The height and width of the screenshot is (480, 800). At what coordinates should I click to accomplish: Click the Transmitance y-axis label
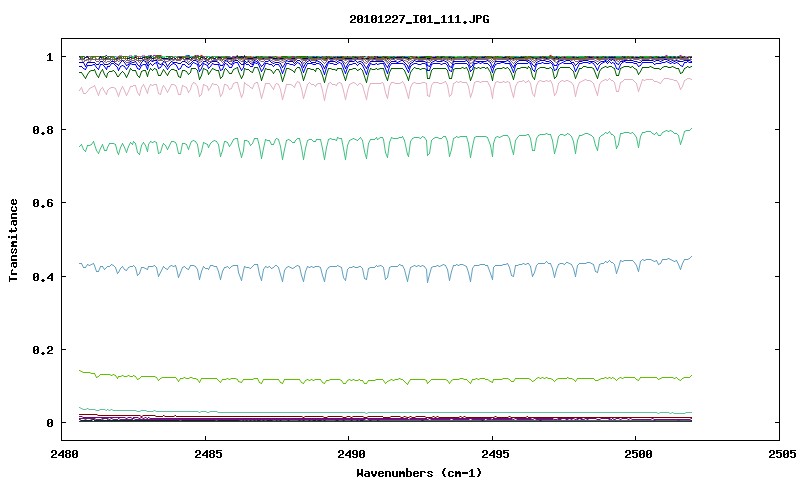pos(14,240)
